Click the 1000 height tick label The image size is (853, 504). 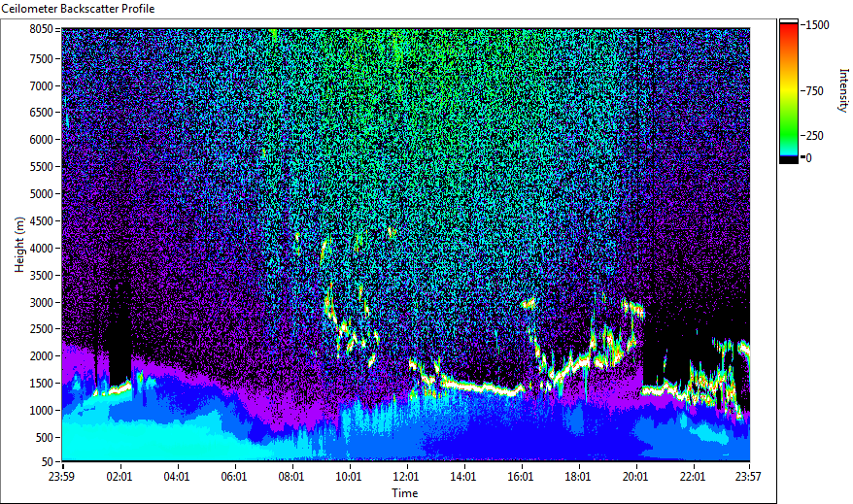click(42, 411)
